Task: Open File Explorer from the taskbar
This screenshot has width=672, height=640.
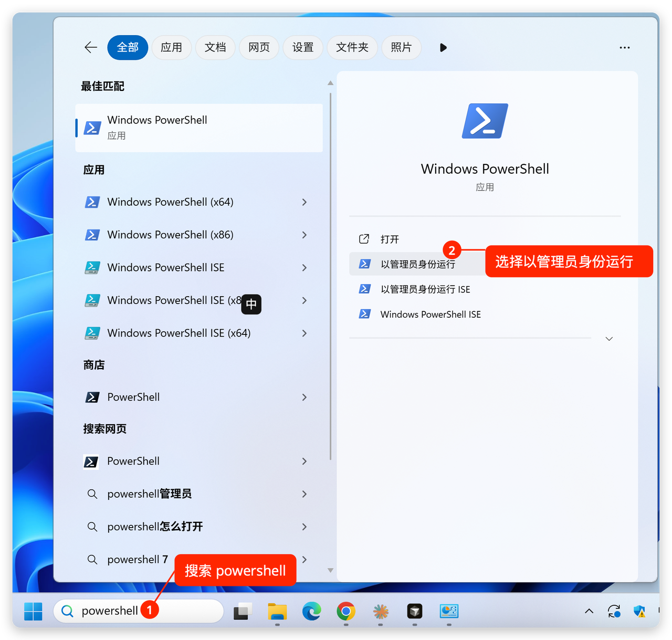Action: pos(277,611)
